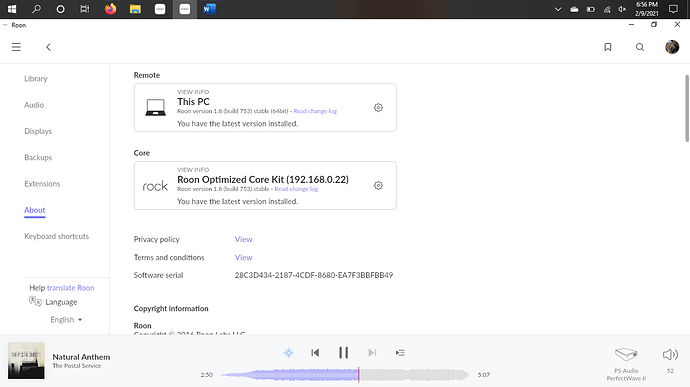Open the search magnifier in Roon
The height and width of the screenshot is (387, 690).
tap(640, 47)
